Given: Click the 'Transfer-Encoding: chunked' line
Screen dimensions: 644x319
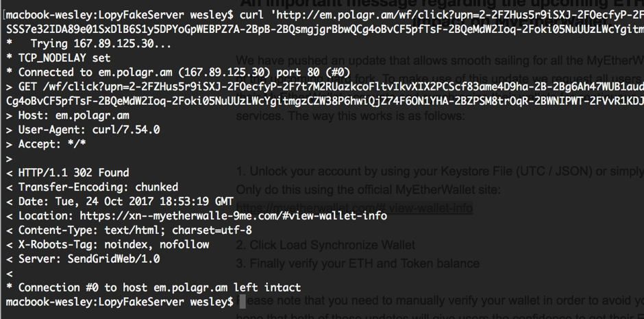Looking at the screenshot, I should pyautogui.click(x=92, y=187).
